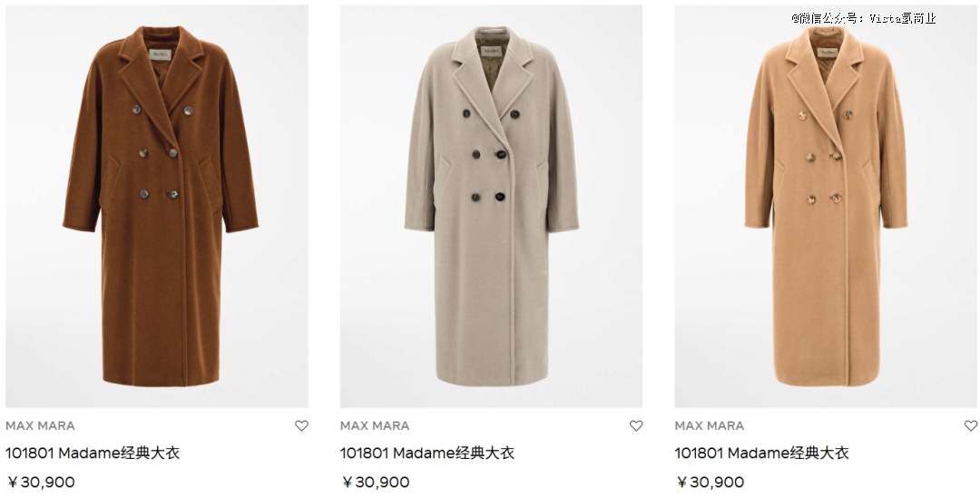Click the ¥30,900 price below brown coat
The height and width of the screenshot is (498, 980).
[x=41, y=483]
